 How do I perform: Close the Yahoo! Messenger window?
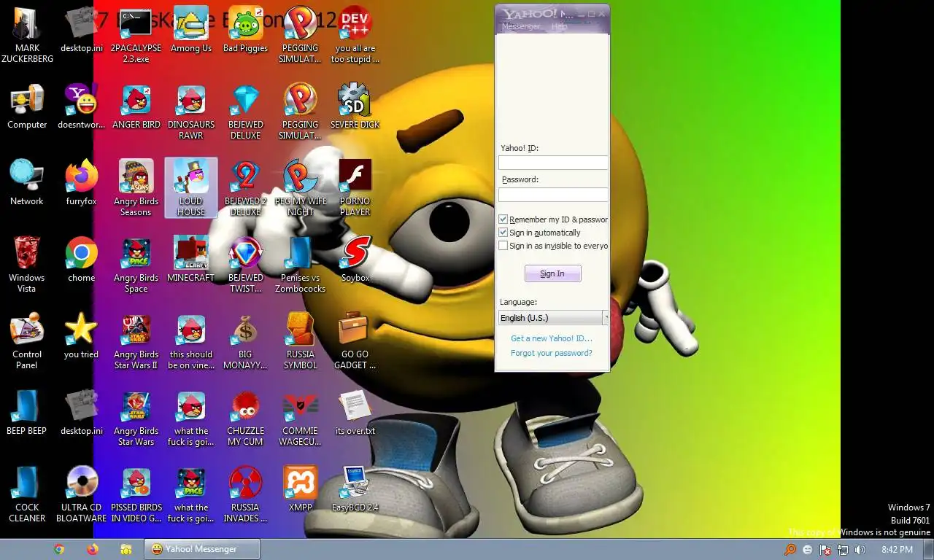(602, 14)
